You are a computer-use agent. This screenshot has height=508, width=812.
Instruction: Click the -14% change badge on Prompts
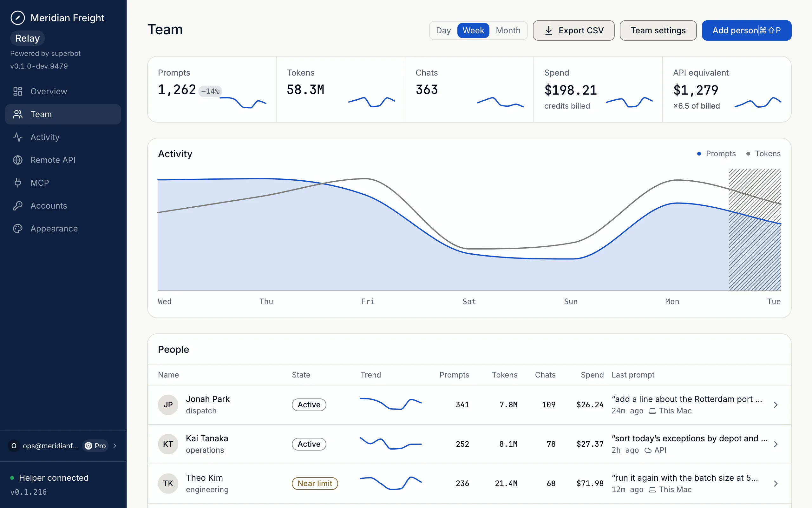(210, 91)
